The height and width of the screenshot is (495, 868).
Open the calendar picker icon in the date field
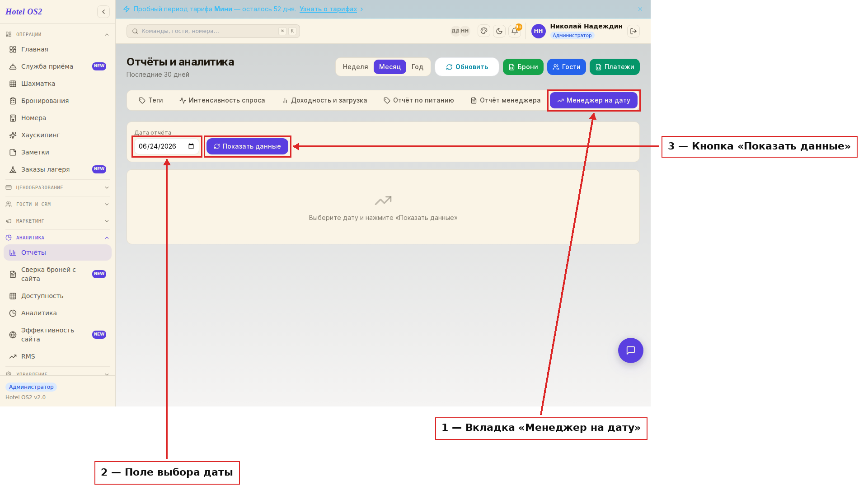coord(191,146)
